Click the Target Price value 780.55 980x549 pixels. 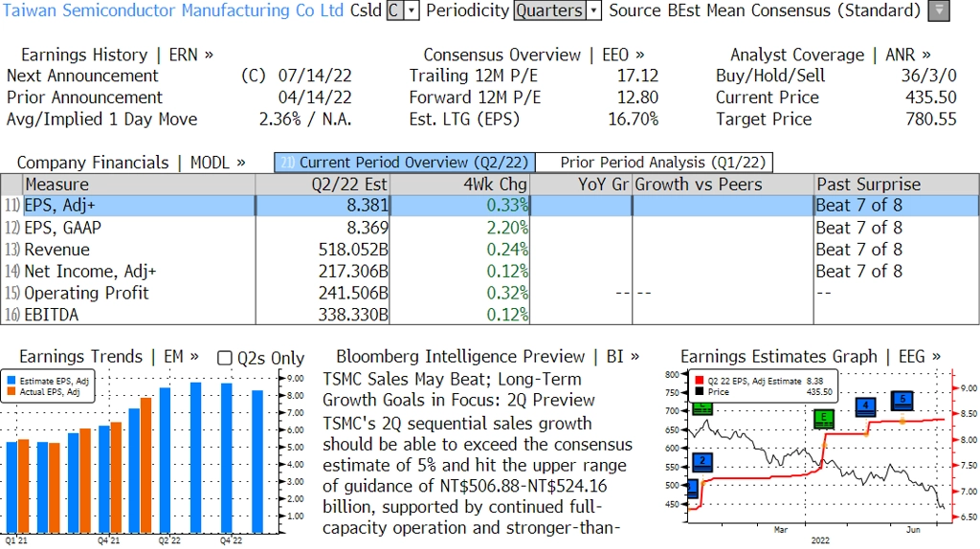click(930, 119)
